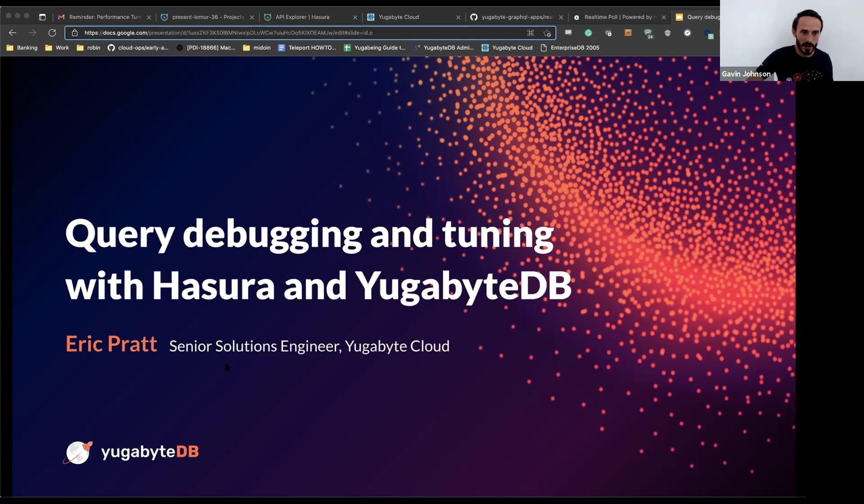Open the EnterpriseDB 2005 bookmark

tap(570, 48)
